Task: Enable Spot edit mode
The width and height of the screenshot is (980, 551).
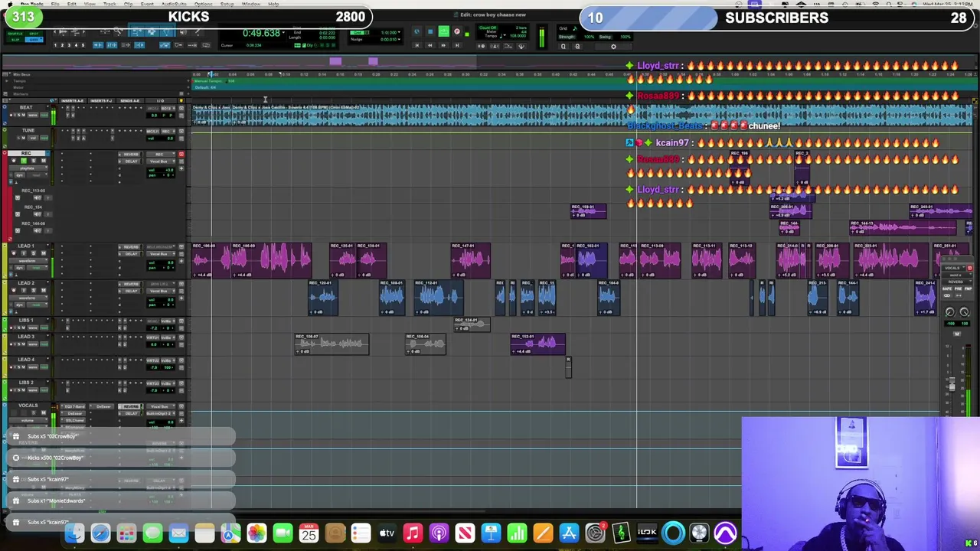Action: 34,34
